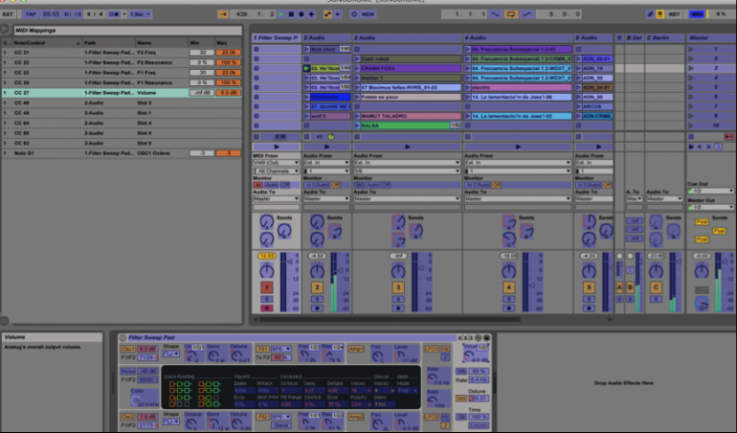Open the 1 Bar quantization dropdown

pyautogui.click(x=140, y=14)
